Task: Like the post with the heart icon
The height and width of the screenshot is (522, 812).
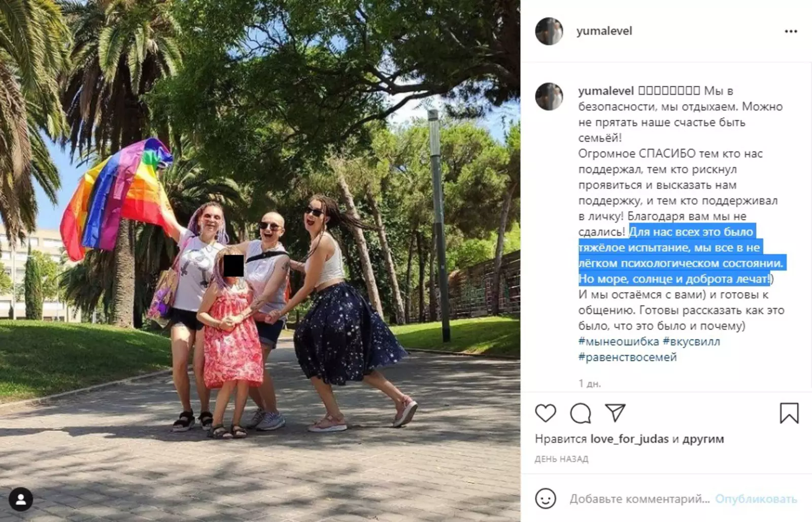Action: pyautogui.click(x=546, y=413)
